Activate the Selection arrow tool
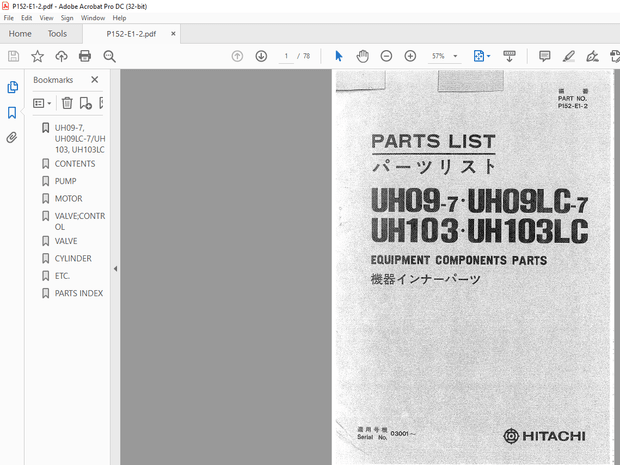 coord(338,56)
